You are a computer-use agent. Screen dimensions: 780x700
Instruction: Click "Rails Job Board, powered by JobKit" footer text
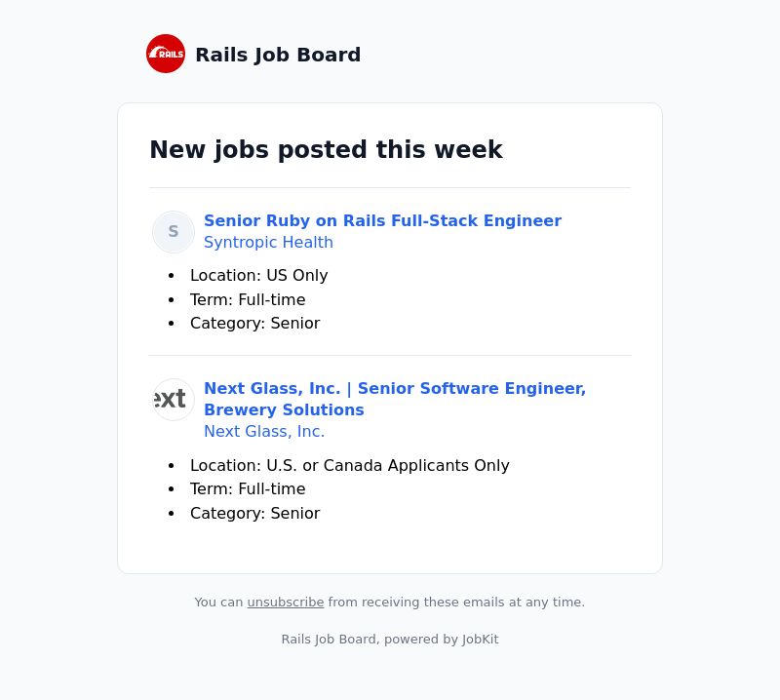390,640
